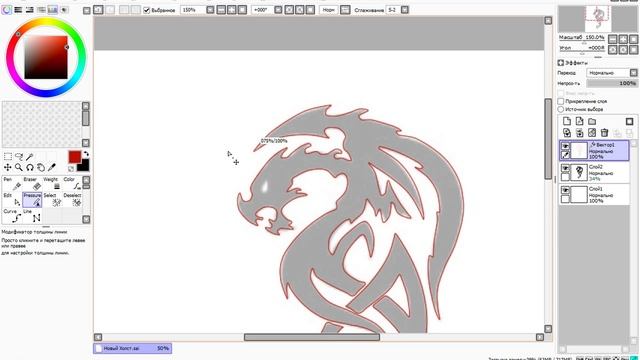The height and width of the screenshot is (360, 640).
Task: Select the lasso tool
Action: 19,157
